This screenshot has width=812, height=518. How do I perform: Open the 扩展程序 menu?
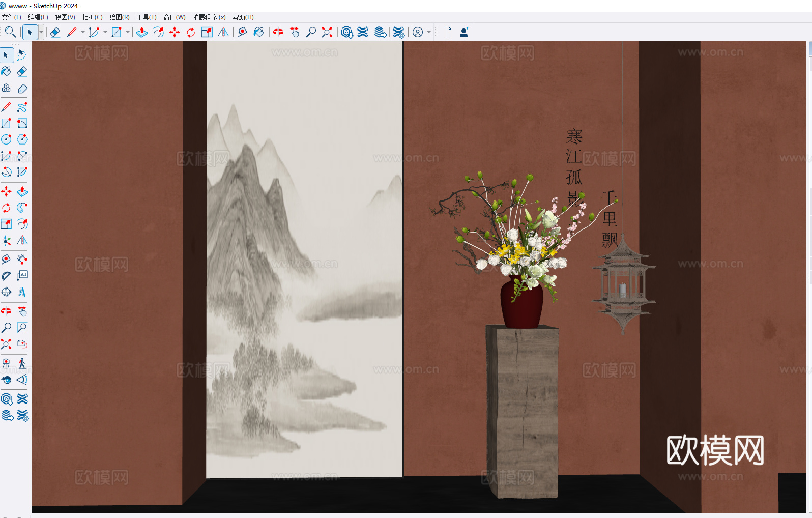(x=209, y=17)
